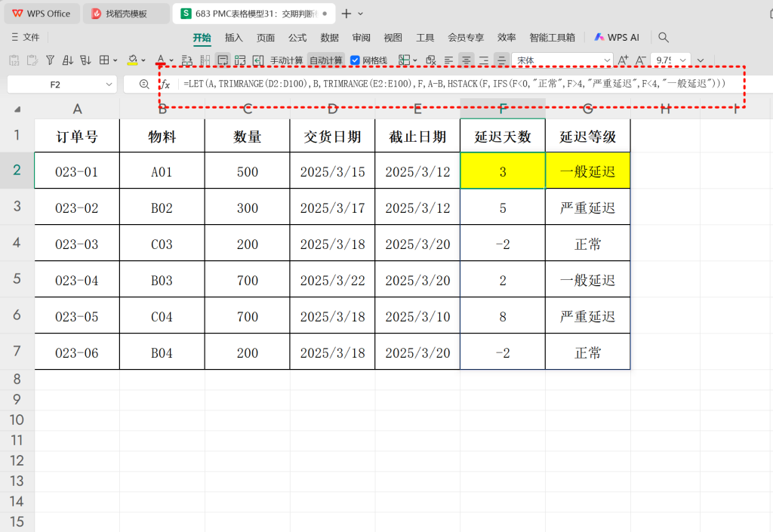Image resolution: width=773 pixels, height=532 pixels.
Task: Expand the toolbar overflow chevron
Action: [701, 60]
